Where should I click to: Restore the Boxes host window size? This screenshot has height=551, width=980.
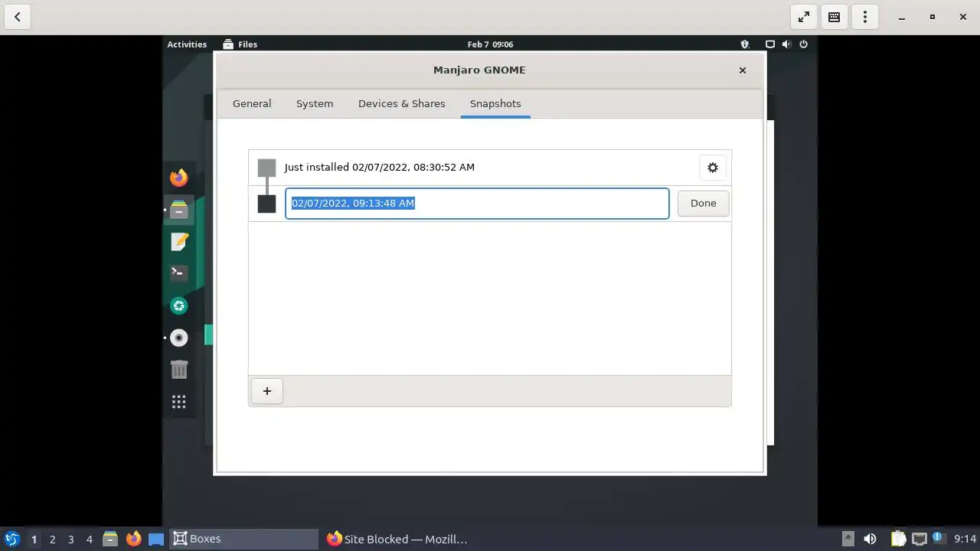click(932, 17)
